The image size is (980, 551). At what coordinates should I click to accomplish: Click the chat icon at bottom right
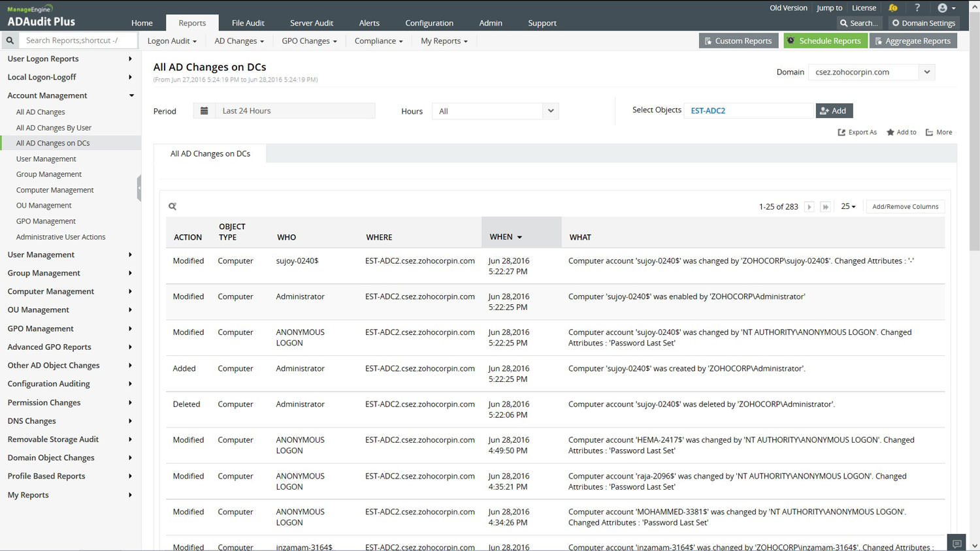click(956, 543)
